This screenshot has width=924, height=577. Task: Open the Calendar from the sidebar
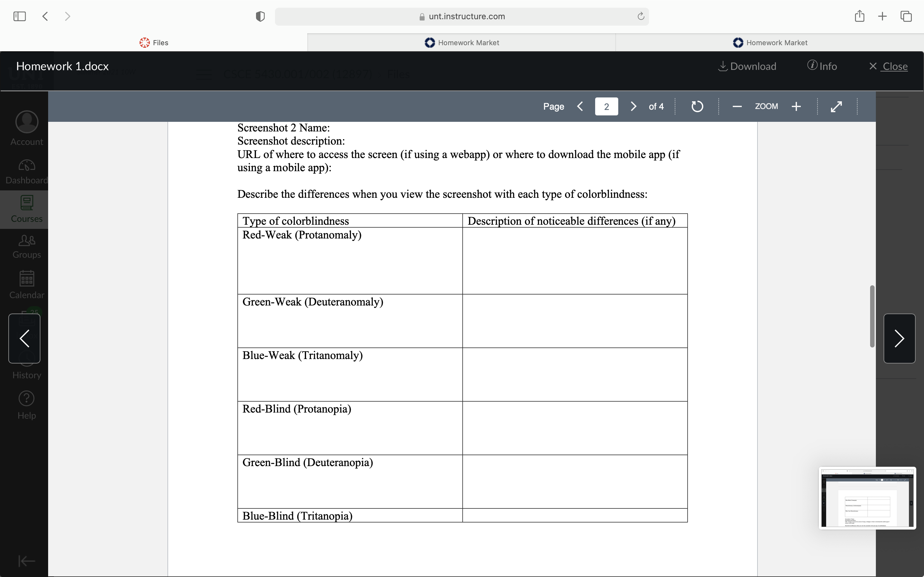(26, 285)
